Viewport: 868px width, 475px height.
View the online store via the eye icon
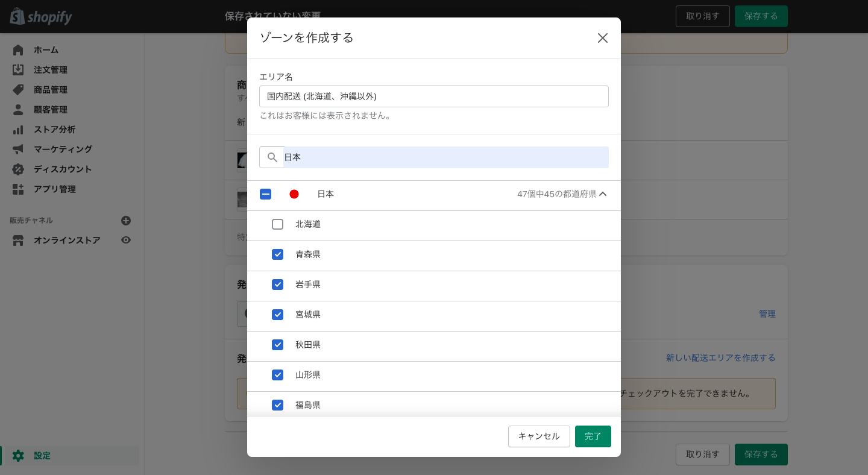[x=126, y=240]
